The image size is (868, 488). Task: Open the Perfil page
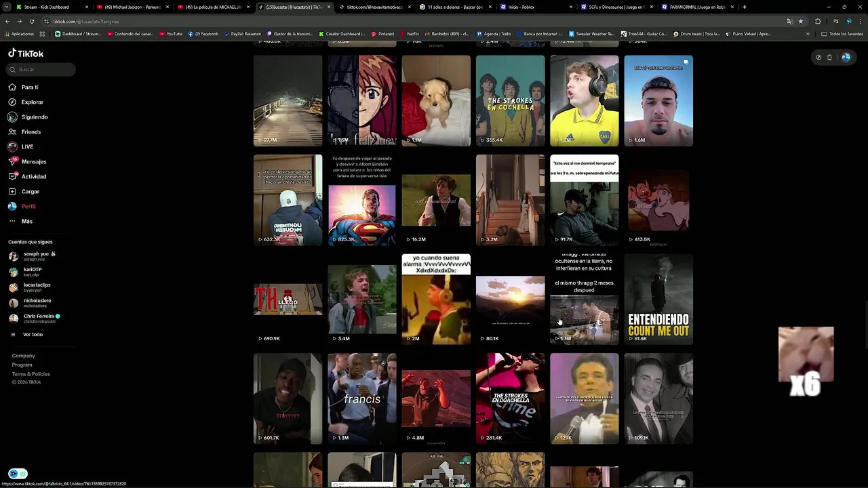(22, 206)
